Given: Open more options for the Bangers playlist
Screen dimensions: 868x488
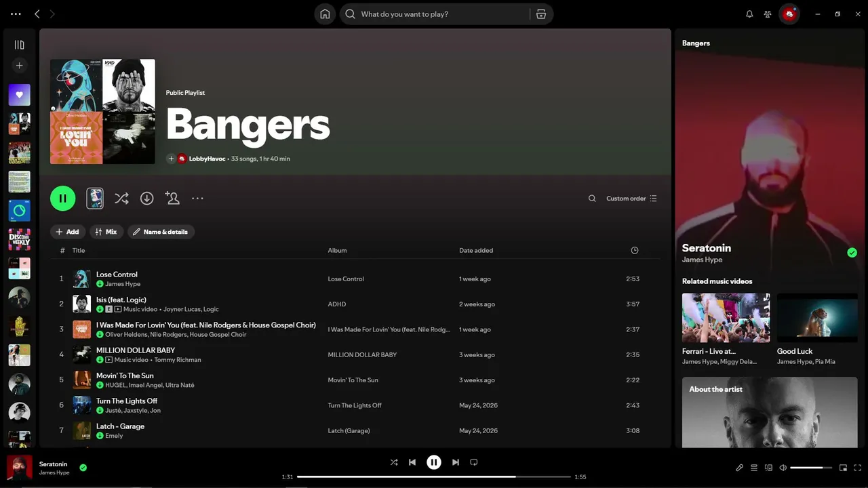Looking at the screenshot, I should click(197, 199).
